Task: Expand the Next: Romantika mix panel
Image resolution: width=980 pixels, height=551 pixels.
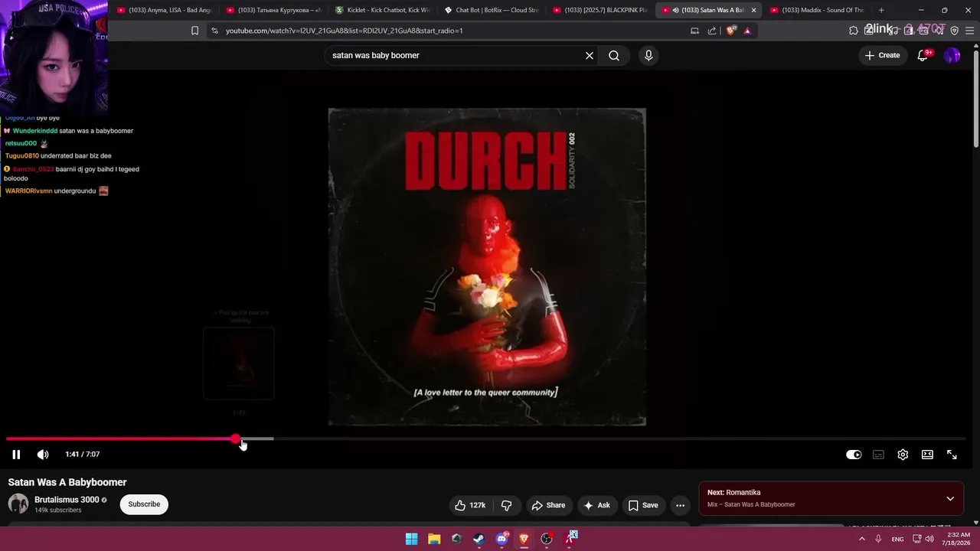Action: point(950,499)
